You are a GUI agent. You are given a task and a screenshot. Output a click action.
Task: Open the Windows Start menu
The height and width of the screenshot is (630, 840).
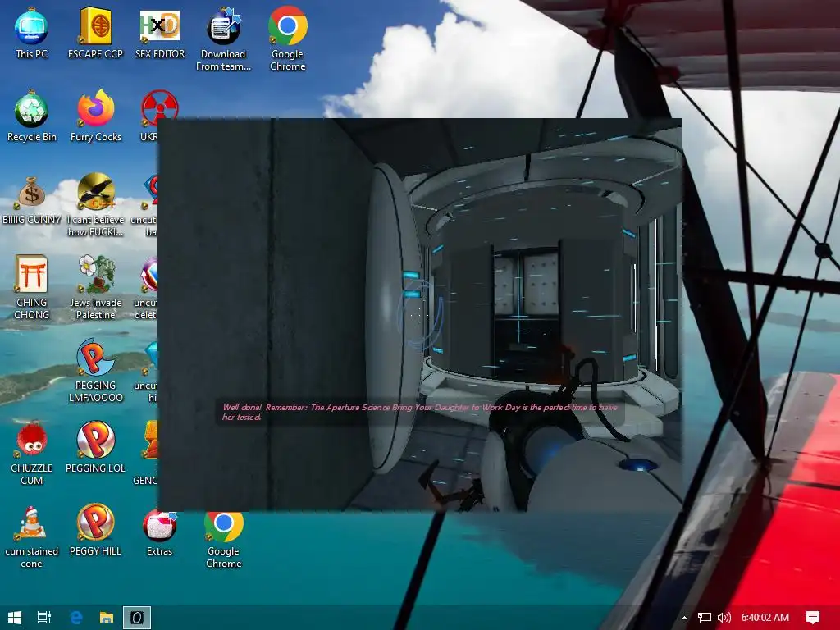point(15,618)
